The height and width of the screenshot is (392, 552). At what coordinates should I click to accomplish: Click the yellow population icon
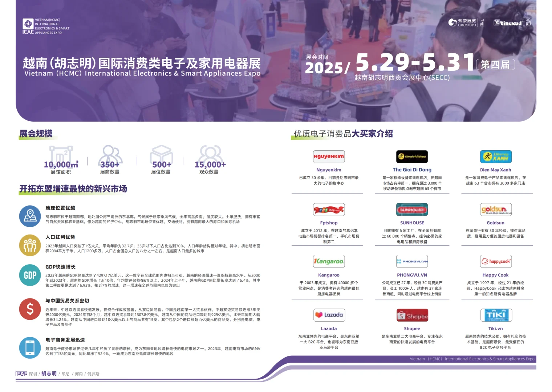[30, 245]
